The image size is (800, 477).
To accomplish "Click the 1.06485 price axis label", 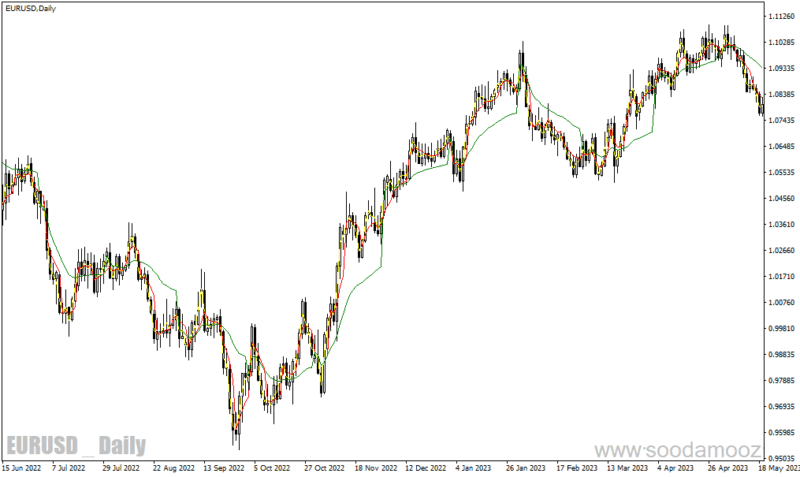I will 782,146.
